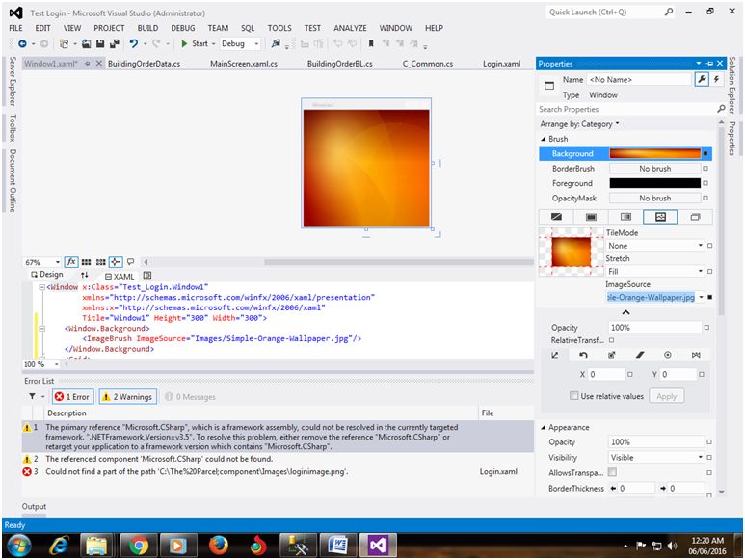Viewport: 745px width, 560px height.
Task: Switch to the Design pane tab
Action: click(x=47, y=274)
